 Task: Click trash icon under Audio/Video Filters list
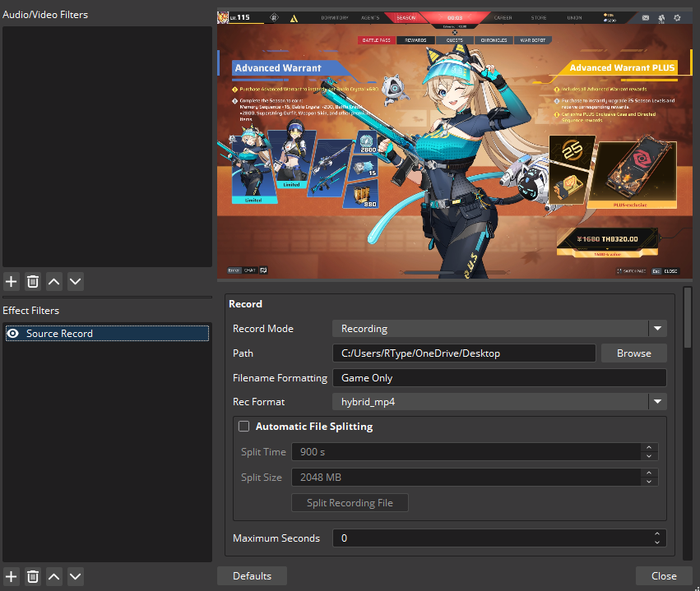pyautogui.click(x=33, y=282)
